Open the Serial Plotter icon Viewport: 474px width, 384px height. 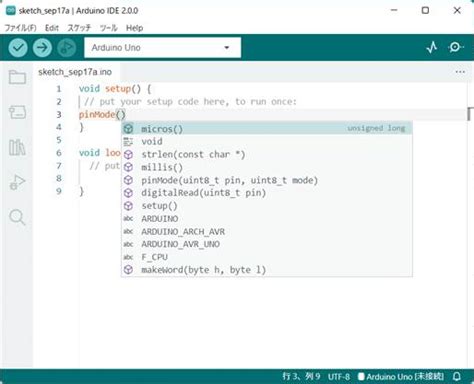pos(432,47)
